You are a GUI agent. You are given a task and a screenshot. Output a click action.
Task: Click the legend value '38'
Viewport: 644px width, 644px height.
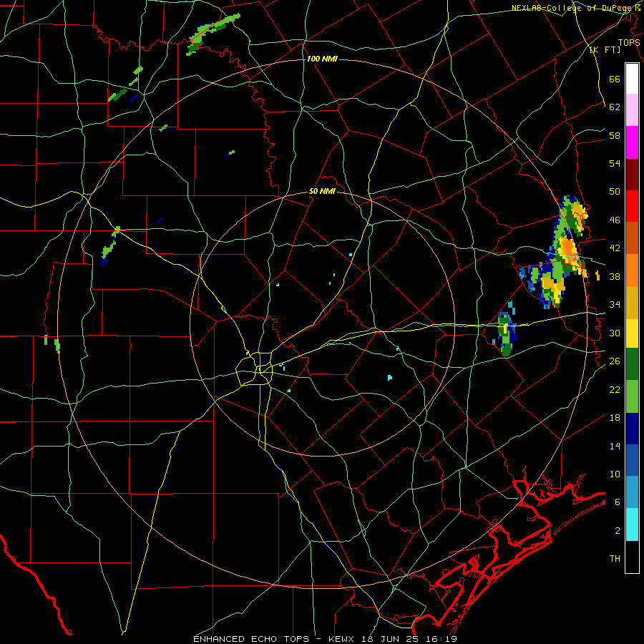tap(615, 276)
